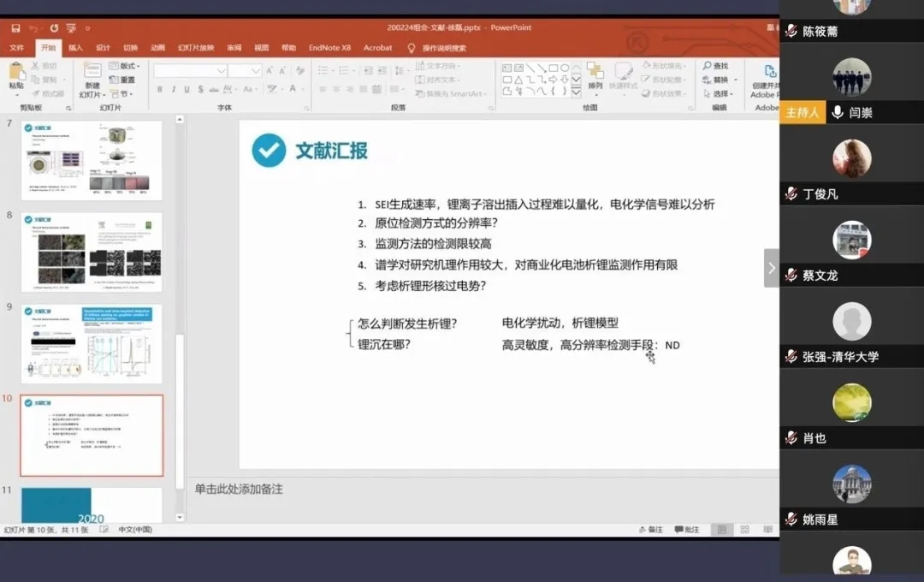Screen dimensions: 924x582
Task: Click the Find (查找) magnifier button
Action: point(714,66)
